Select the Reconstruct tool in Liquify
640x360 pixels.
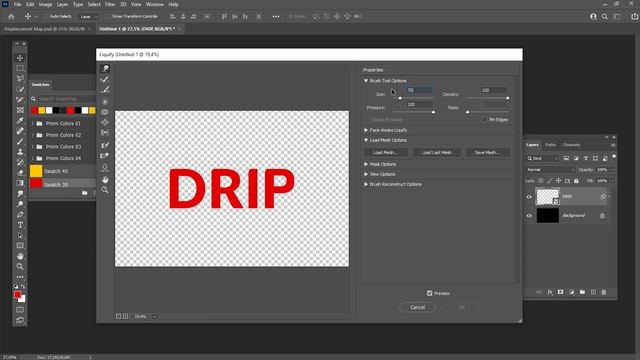pyautogui.click(x=105, y=79)
